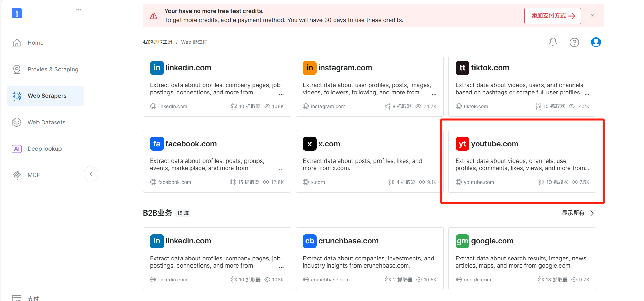Click the 15 域 count badge
The width and height of the screenshot is (644, 301).
pos(183,213)
